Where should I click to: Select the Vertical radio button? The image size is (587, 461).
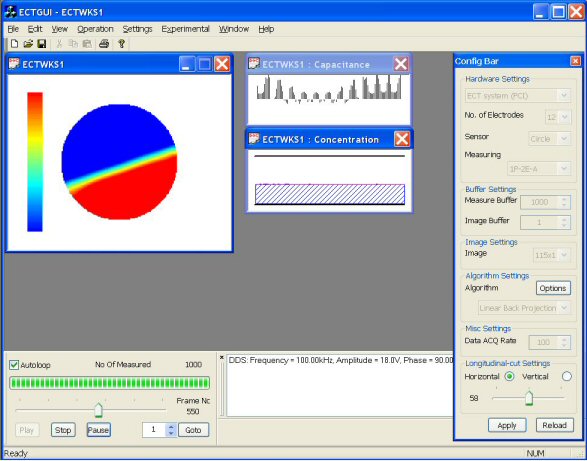pyautogui.click(x=567, y=376)
